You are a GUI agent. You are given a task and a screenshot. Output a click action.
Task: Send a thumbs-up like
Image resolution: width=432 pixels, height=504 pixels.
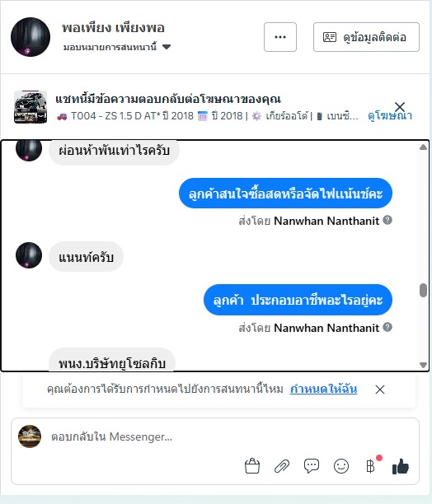(x=401, y=466)
